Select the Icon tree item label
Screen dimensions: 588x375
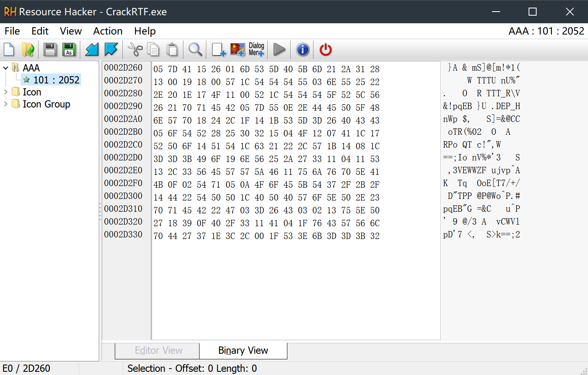(32, 92)
